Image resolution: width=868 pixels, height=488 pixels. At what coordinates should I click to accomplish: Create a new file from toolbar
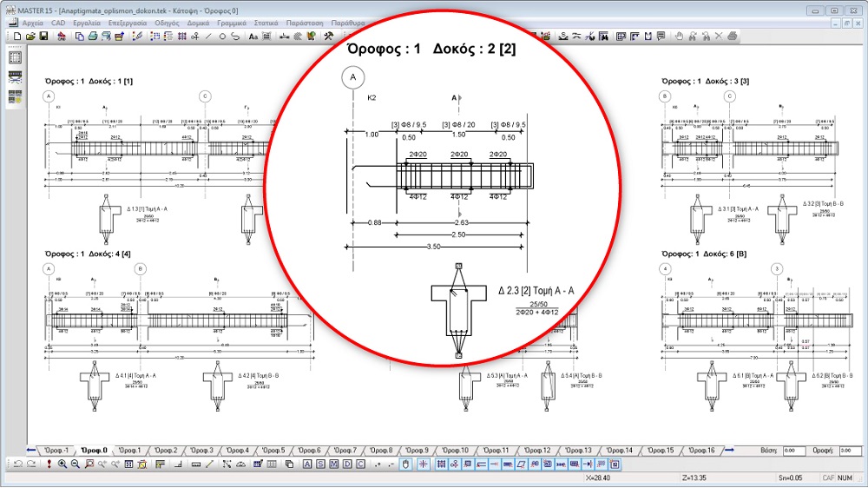(16, 36)
